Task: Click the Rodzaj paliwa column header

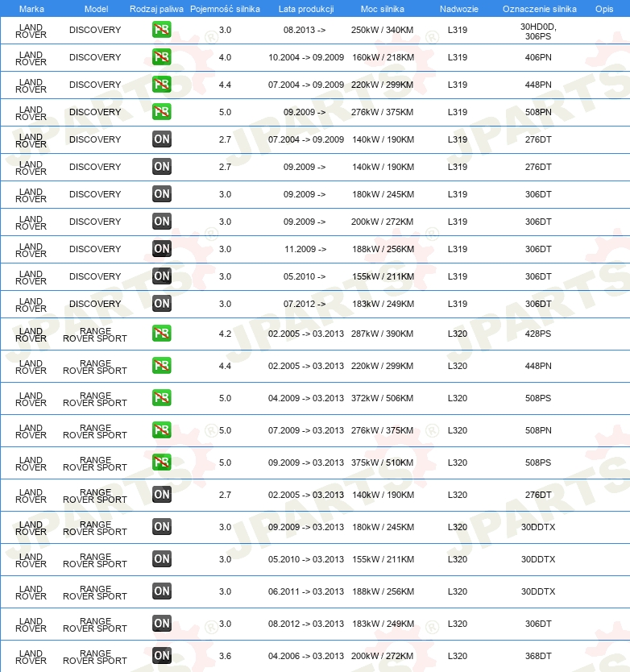Action: pyautogui.click(x=156, y=9)
